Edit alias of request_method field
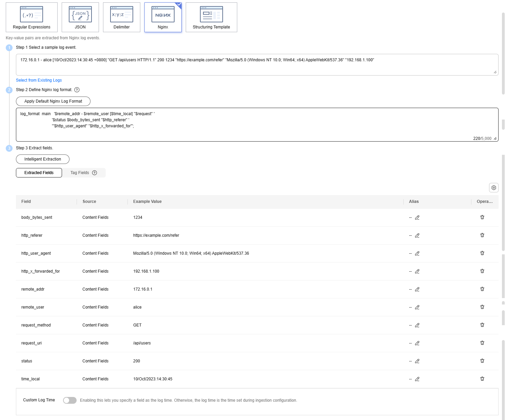 coord(417,325)
